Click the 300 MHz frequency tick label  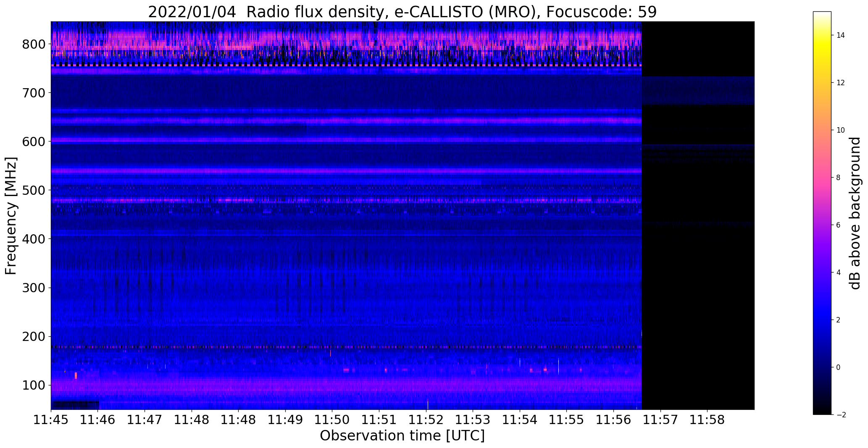[33, 288]
